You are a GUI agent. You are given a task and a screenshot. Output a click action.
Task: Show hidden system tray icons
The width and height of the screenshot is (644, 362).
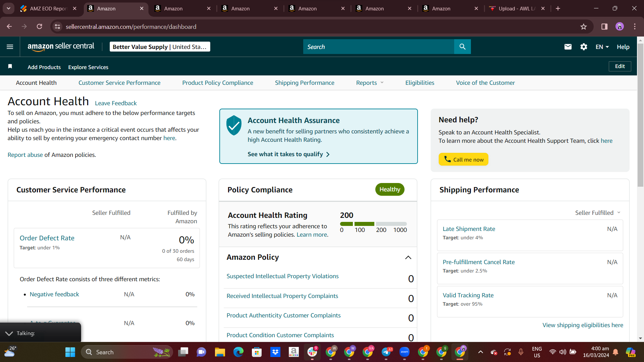click(481, 352)
